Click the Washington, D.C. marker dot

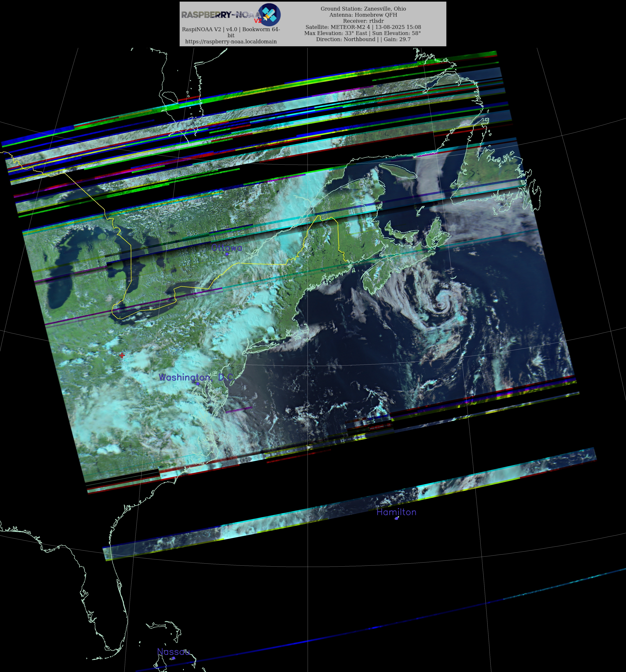click(x=198, y=384)
